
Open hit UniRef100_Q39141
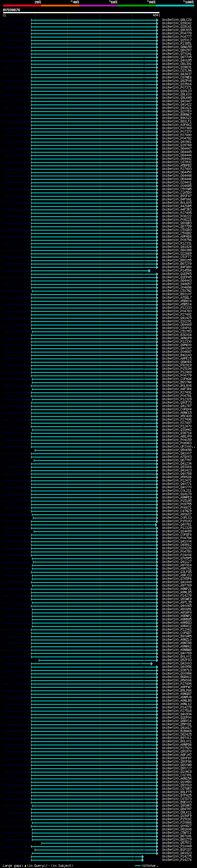177,26
